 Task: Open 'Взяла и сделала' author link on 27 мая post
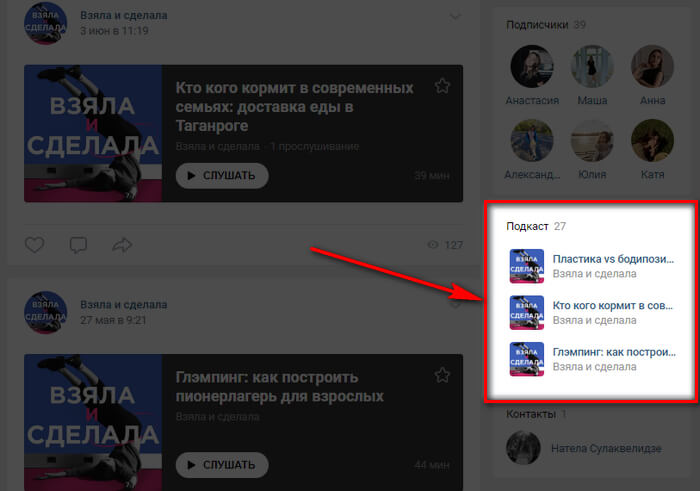tap(124, 304)
